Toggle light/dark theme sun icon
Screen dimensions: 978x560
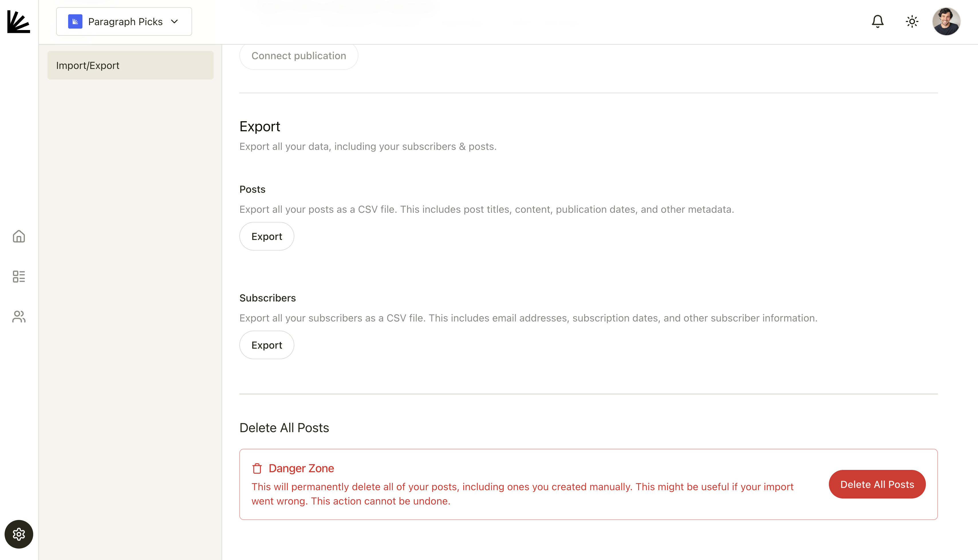pyautogui.click(x=912, y=21)
